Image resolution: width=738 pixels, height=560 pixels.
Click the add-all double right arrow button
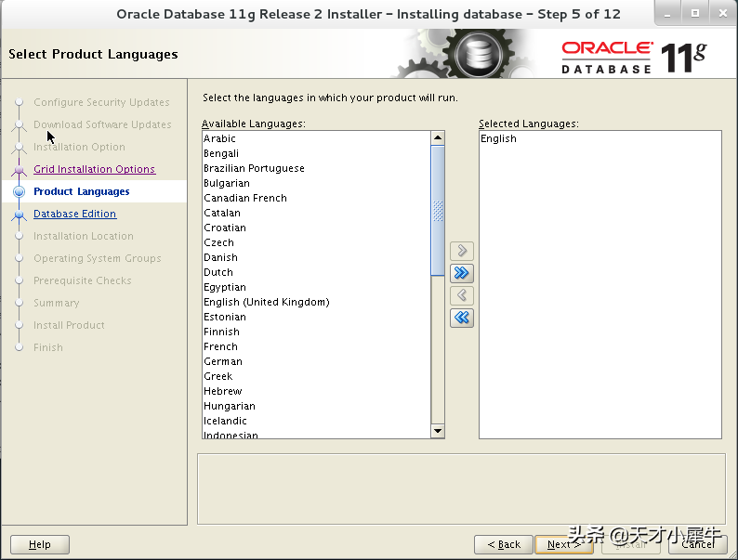point(462,273)
